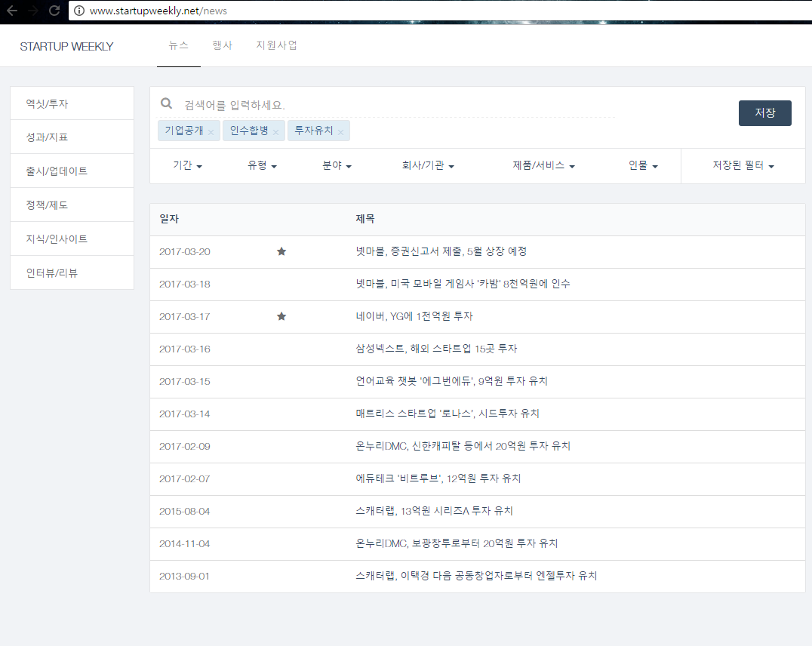Click the date 2015-08-04
The width and height of the screenshot is (812, 646).
(185, 512)
